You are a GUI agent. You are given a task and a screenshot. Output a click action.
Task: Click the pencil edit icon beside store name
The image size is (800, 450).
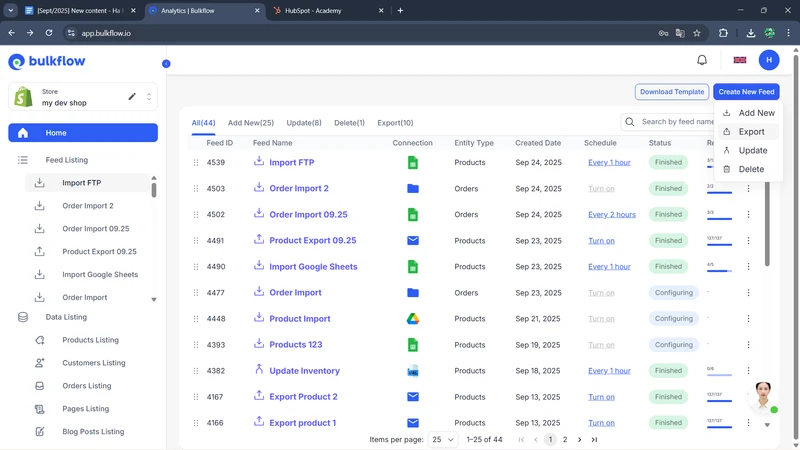[132, 97]
